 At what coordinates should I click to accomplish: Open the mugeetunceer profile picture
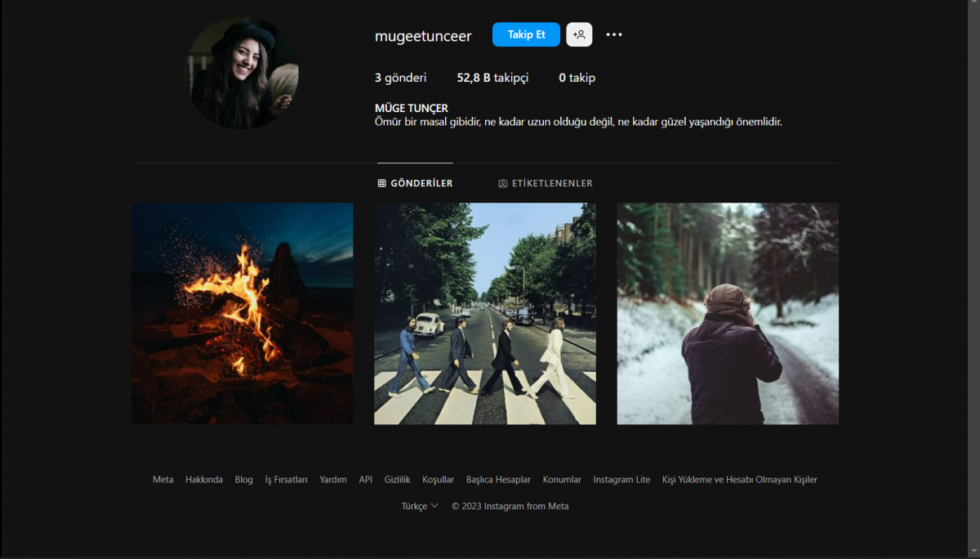pos(243,73)
